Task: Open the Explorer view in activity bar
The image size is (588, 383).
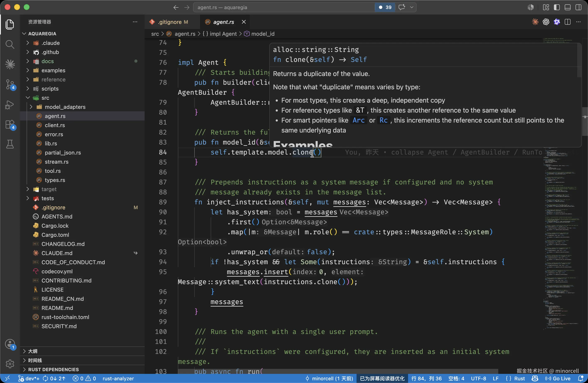Action: click(x=10, y=25)
